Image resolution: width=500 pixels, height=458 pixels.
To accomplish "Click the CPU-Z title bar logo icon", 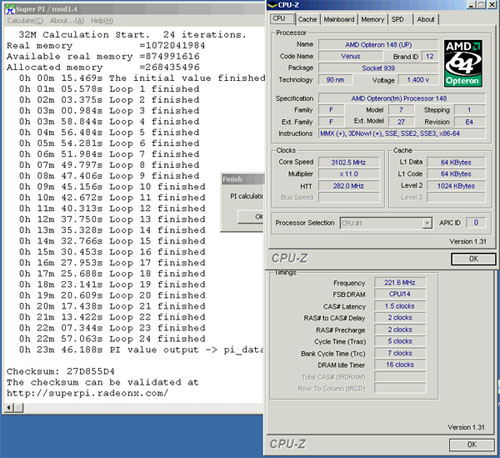I will pyautogui.click(x=272, y=5).
